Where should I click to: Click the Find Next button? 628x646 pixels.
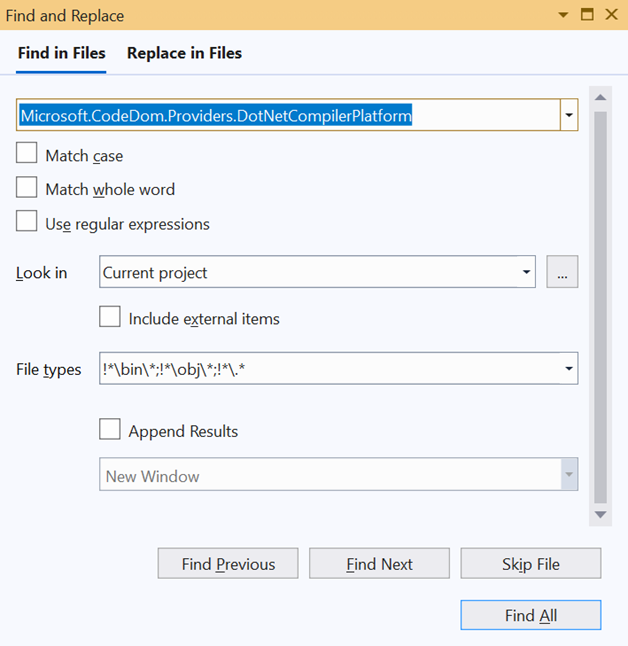[x=379, y=564]
